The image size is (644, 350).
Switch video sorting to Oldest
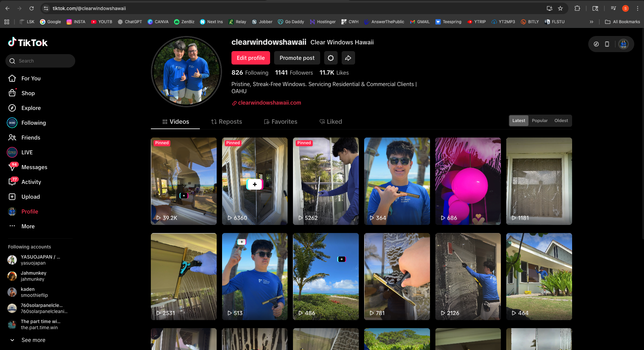561,120
